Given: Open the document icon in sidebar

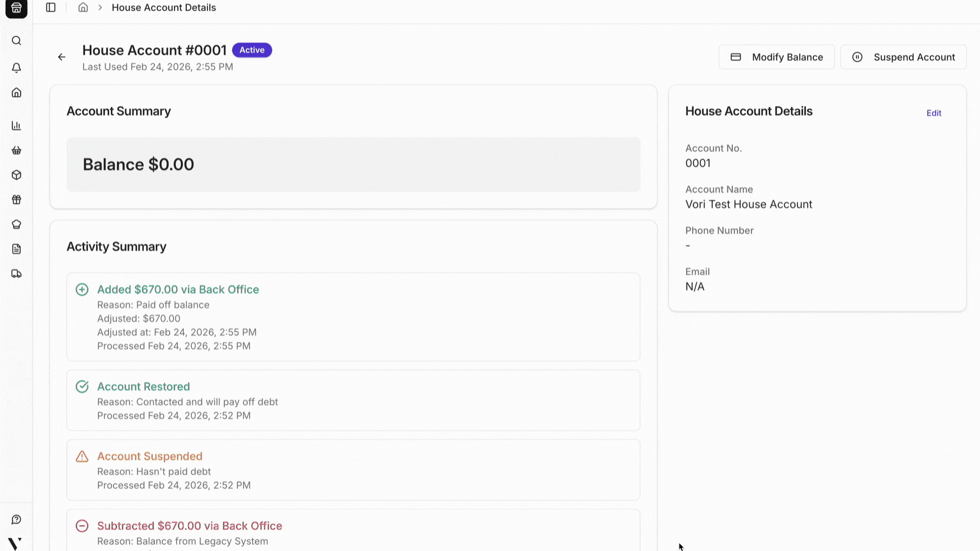Looking at the screenshot, I should [x=16, y=249].
